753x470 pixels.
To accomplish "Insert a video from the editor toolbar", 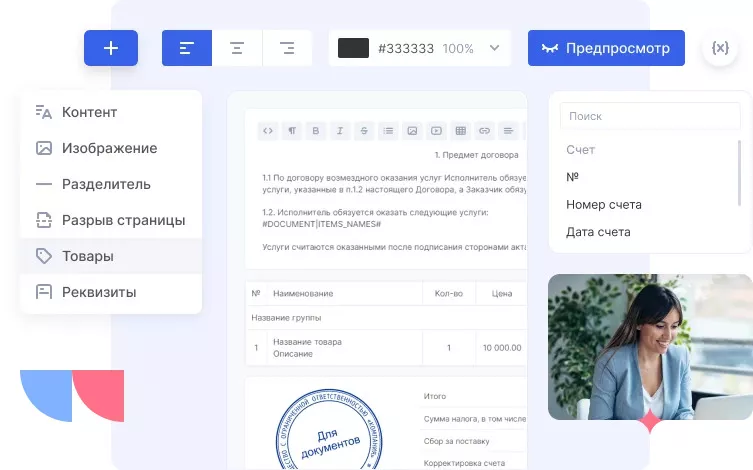I will [x=437, y=130].
